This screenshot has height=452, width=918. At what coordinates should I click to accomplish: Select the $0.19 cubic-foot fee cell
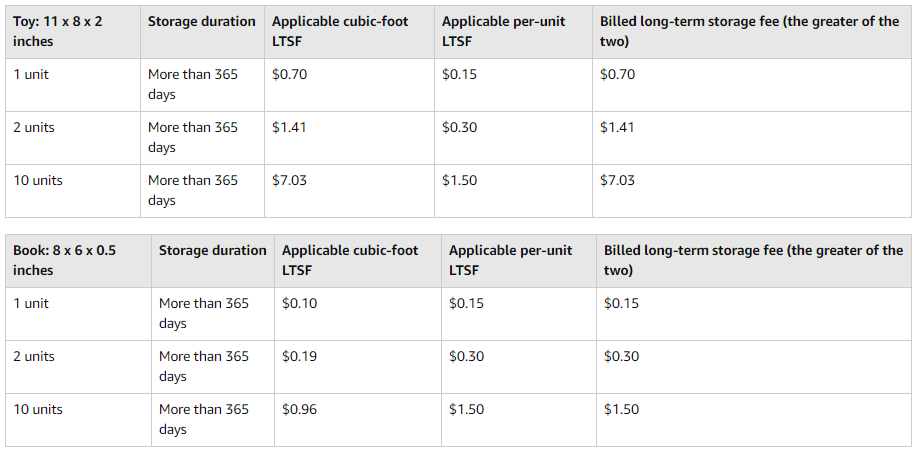[x=299, y=356]
